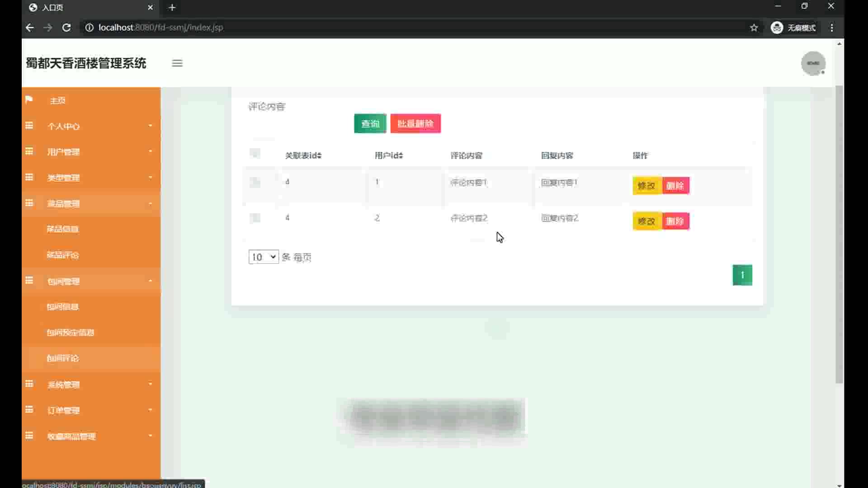Image resolution: width=868 pixels, height=488 pixels.
Task: Reload the page with browser refresh icon
Action: pos(66,28)
